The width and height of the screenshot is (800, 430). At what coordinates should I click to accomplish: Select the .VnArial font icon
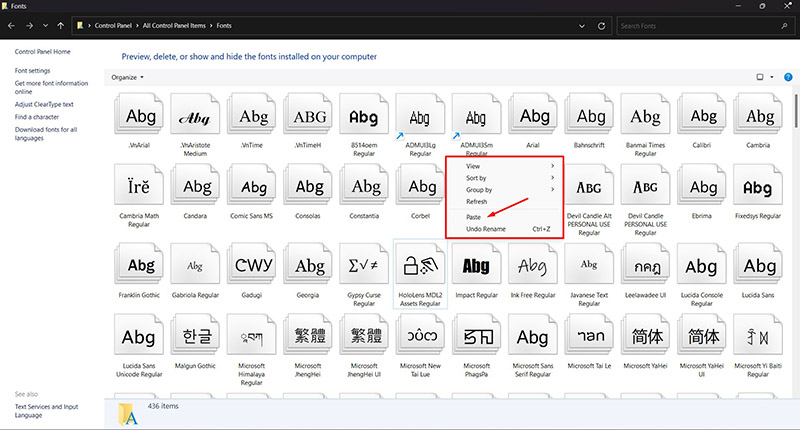click(139, 114)
